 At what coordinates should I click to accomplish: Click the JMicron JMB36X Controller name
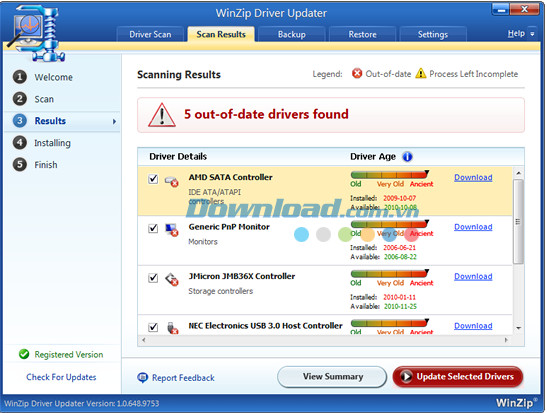click(242, 276)
